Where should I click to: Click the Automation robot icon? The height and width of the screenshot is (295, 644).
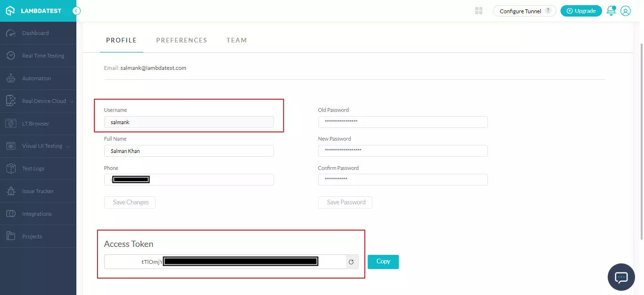tap(11, 79)
